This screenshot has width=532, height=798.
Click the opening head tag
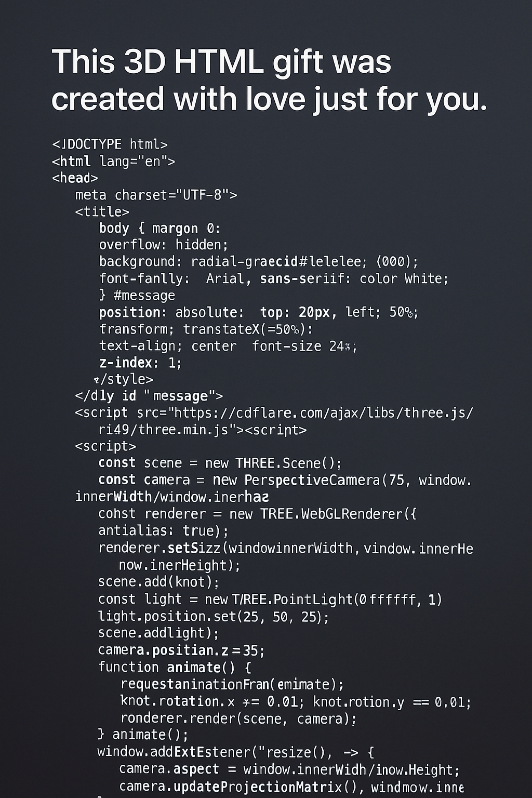(x=75, y=178)
